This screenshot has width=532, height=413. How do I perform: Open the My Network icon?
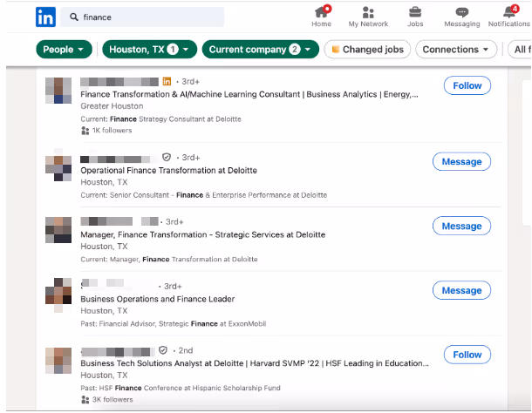[x=368, y=12]
